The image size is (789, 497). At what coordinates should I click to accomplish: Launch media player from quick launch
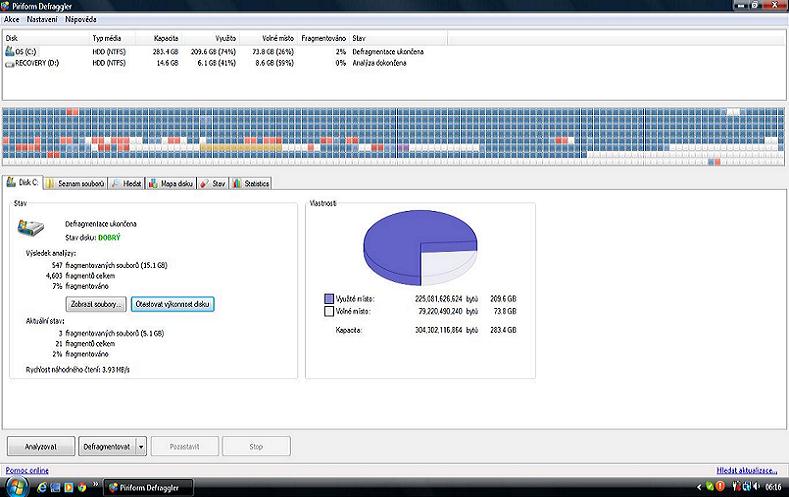(68, 487)
